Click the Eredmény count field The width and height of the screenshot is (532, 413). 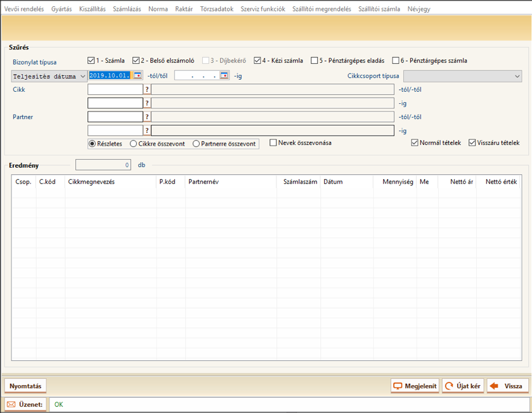coord(103,165)
